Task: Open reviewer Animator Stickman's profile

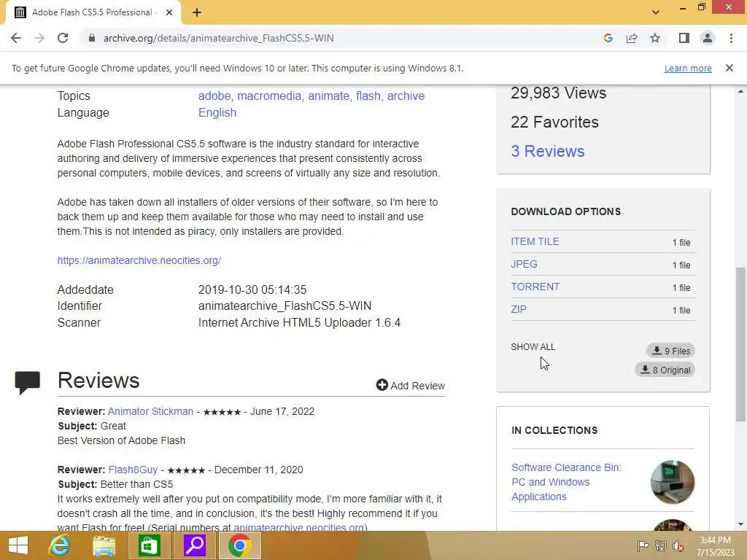Action: [x=150, y=411]
